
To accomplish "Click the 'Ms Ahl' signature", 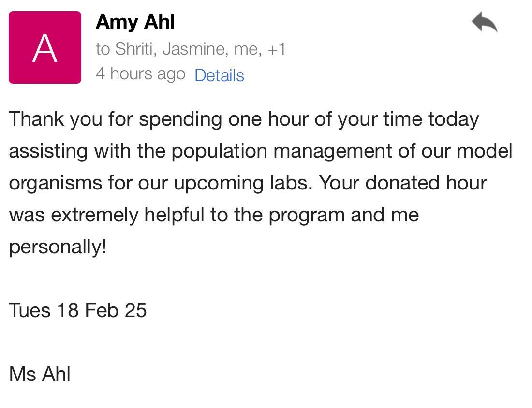I will [40, 374].
